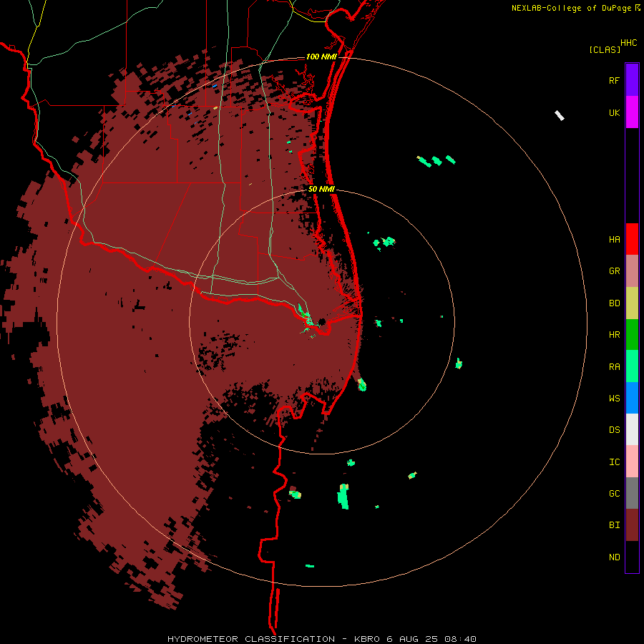
Task: Click the ND legend label
Action: pos(614,557)
